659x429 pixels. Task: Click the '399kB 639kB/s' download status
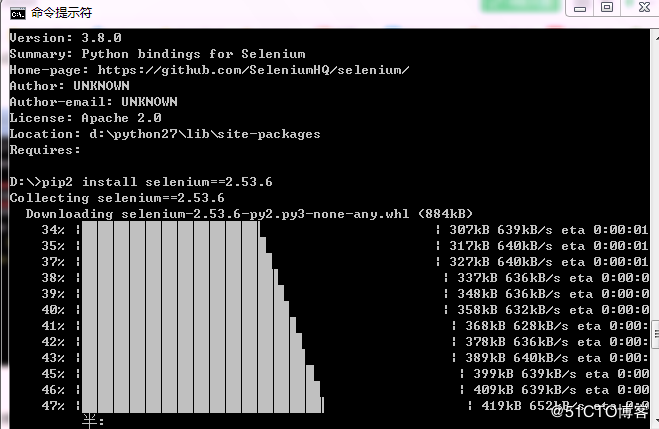coord(525,374)
